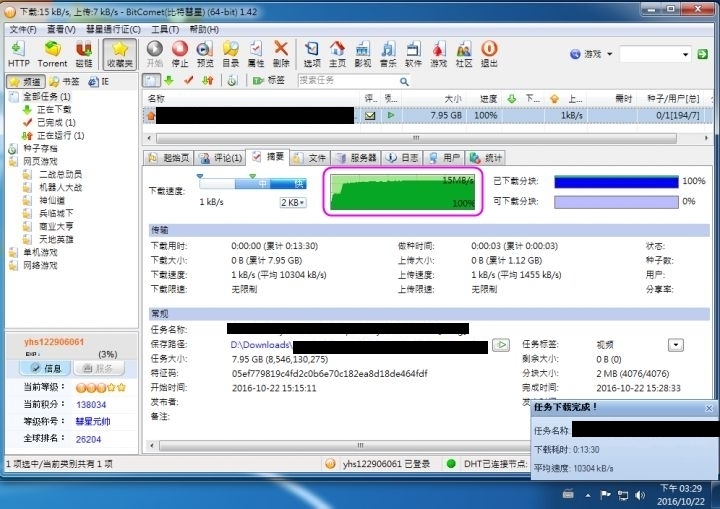The height and width of the screenshot is (509, 720).
Task: Open the 任务标签 视频 dropdown arrow
Action: tap(675, 345)
